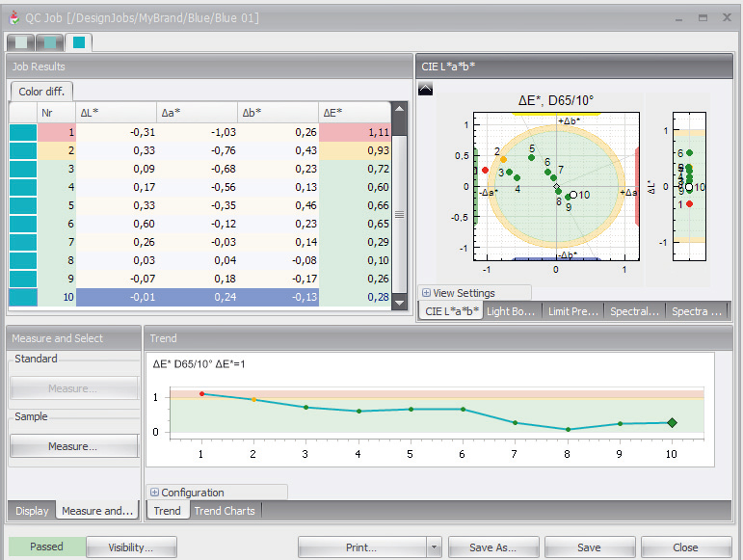
Task: Sort by the Nr column header
Action: tap(56, 113)
